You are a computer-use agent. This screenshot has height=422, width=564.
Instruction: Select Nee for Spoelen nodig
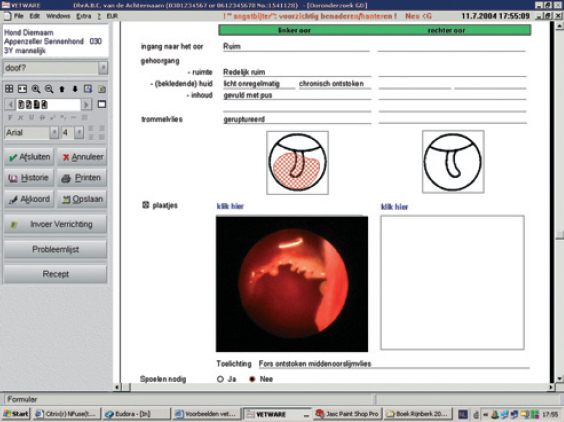252,379
